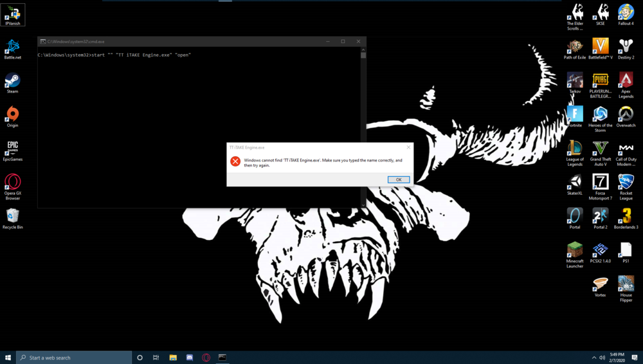The height and width of the screenshot is (364, 643).
Task: Select the Forza Motorsport 7 icon
Action: coord(601,187)
